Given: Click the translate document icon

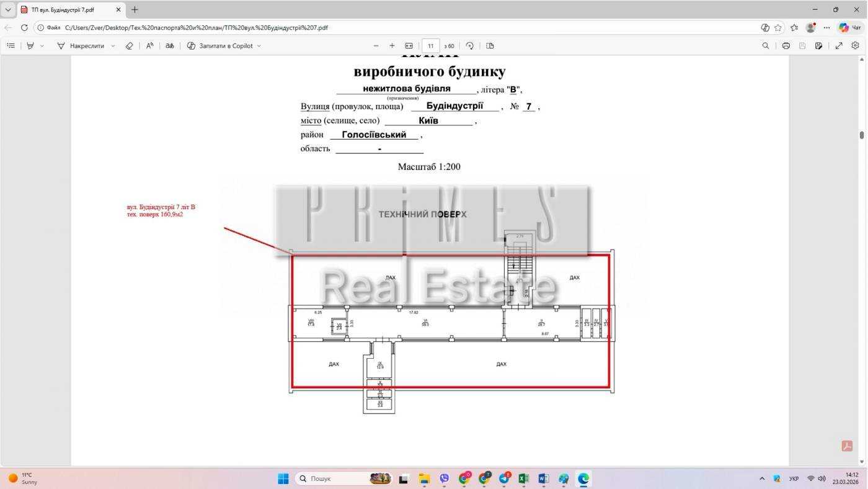Looking at the screenshot, I should coord(169,46).
